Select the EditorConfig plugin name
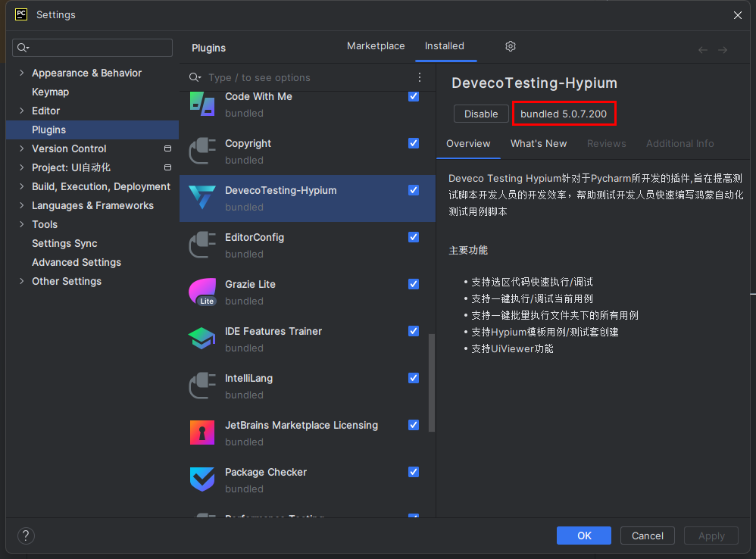Screen dimensions: 756x559 pos(255,238)
